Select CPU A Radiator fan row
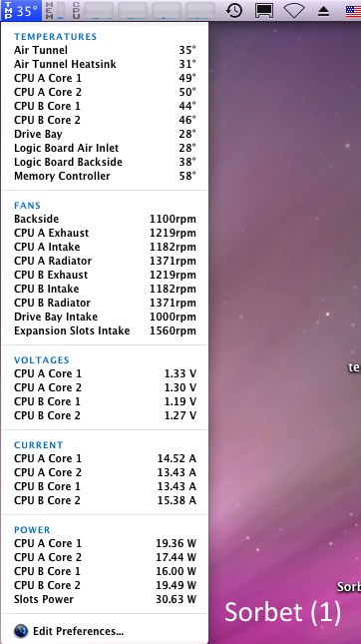Screen dimensions: 361x644 tap(105, 261)
